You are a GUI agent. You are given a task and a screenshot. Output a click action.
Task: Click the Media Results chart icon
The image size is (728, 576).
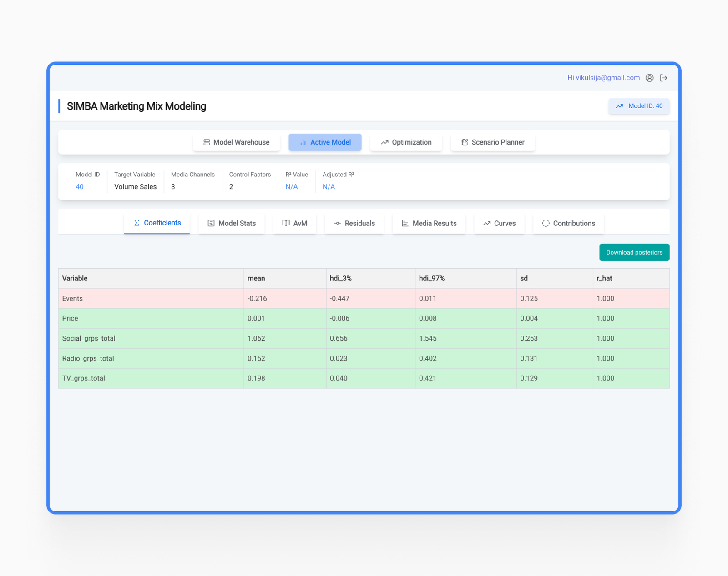click(404, 223)
